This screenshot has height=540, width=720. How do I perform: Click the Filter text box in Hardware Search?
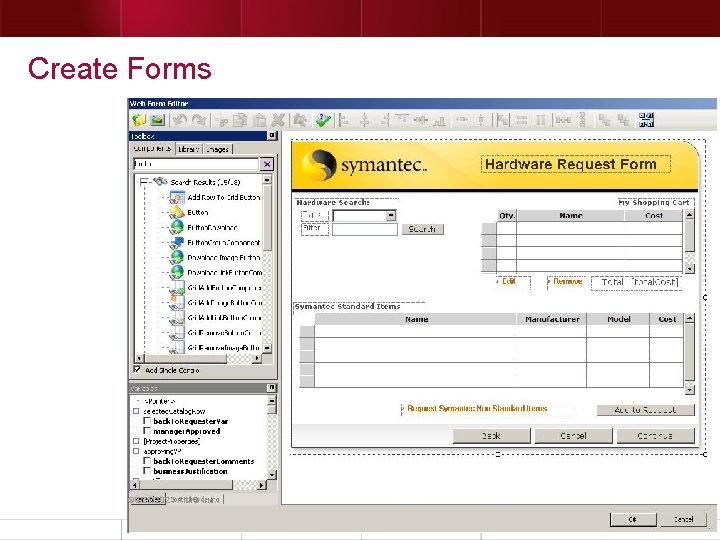(365, 229)
